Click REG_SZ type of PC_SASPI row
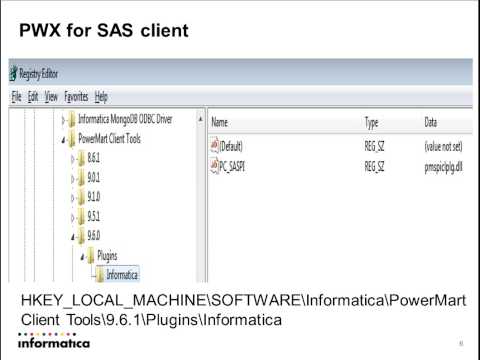480x360 pixels. click(x=374, y=166)
